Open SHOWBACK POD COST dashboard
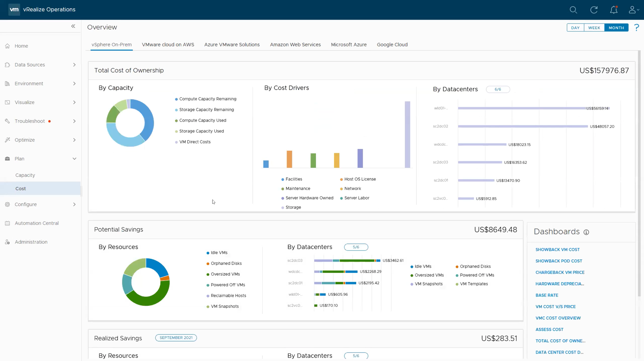Image resolution: width=644 pixels, height=361 pixels. 559,261
